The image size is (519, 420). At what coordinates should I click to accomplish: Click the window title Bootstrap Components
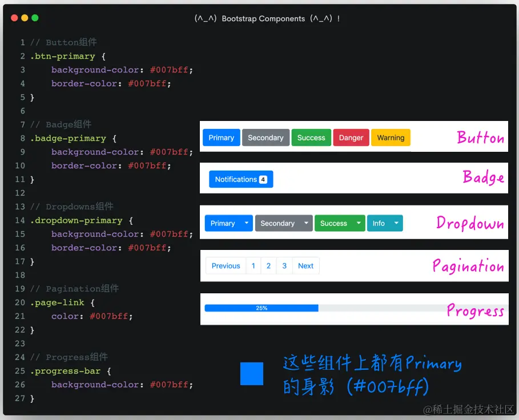(x=263, y=18)
